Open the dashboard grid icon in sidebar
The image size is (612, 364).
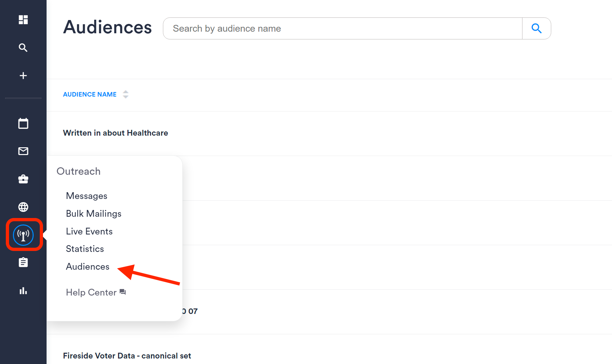[23, 20]
